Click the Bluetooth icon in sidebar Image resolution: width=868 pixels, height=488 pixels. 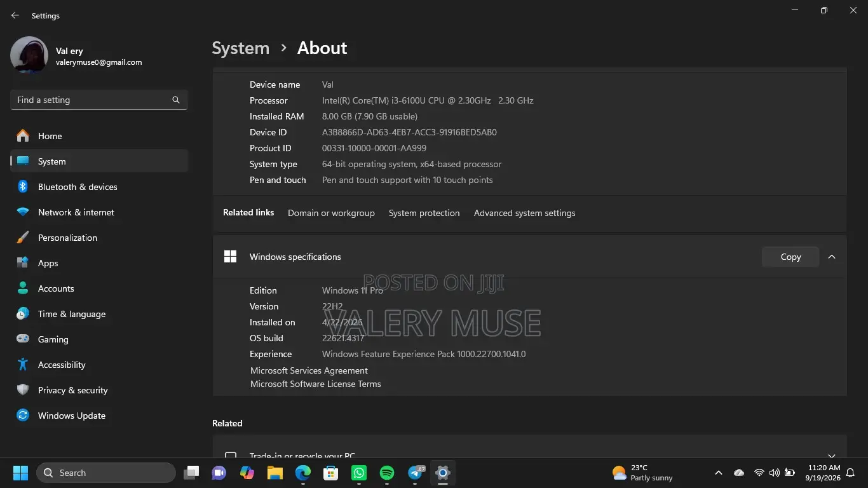coord(23,187)
